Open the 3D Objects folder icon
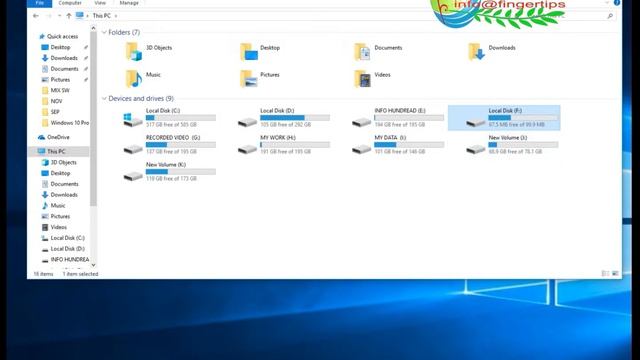The image size is (640, 360). pyautogui.click(x=133, y=52)
